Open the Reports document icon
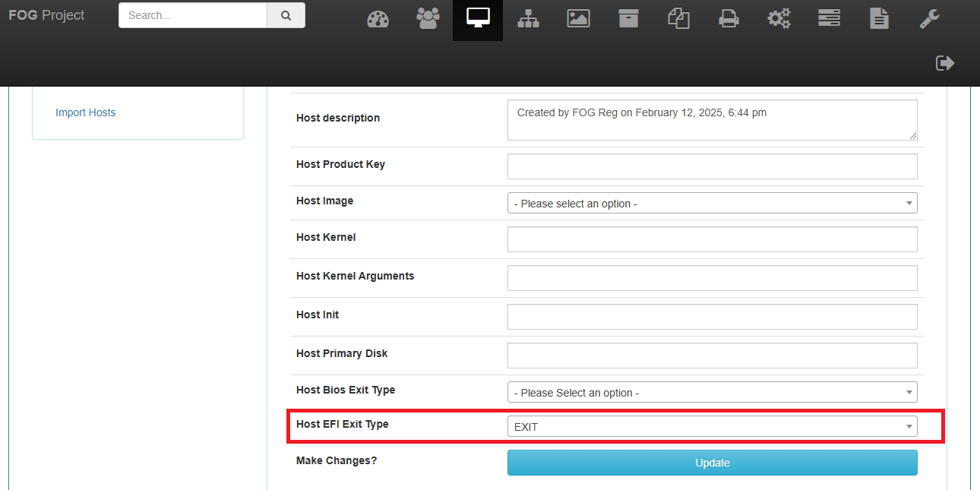980x490 pixels. pyautogui.click(x=879, y=19)
